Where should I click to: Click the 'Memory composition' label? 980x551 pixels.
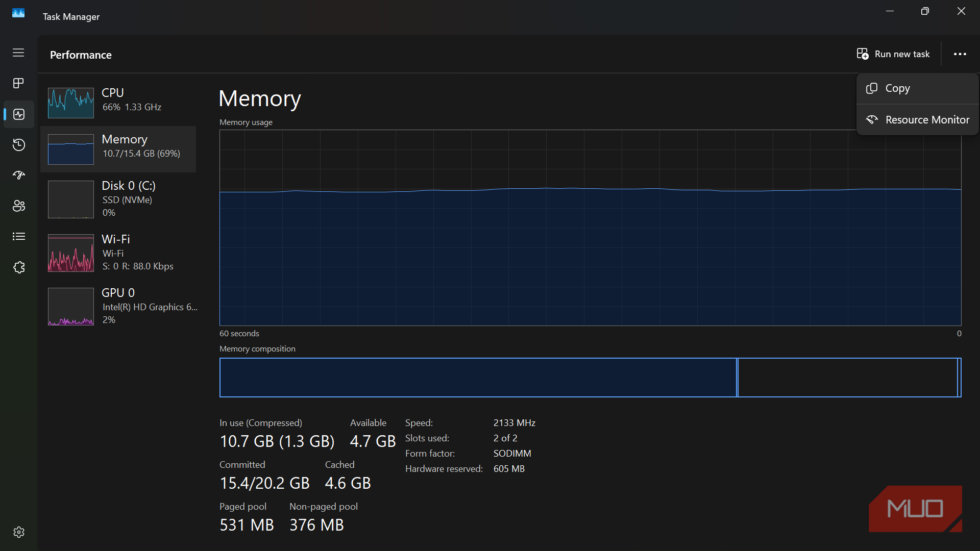click(257, 349)
